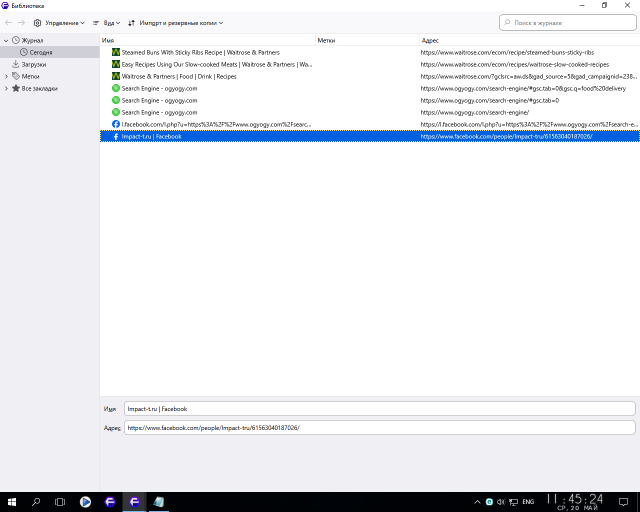This screenshot has width=640, height=512.
Task: Select Все закладки in the sidebar
Action: point(39,88)
